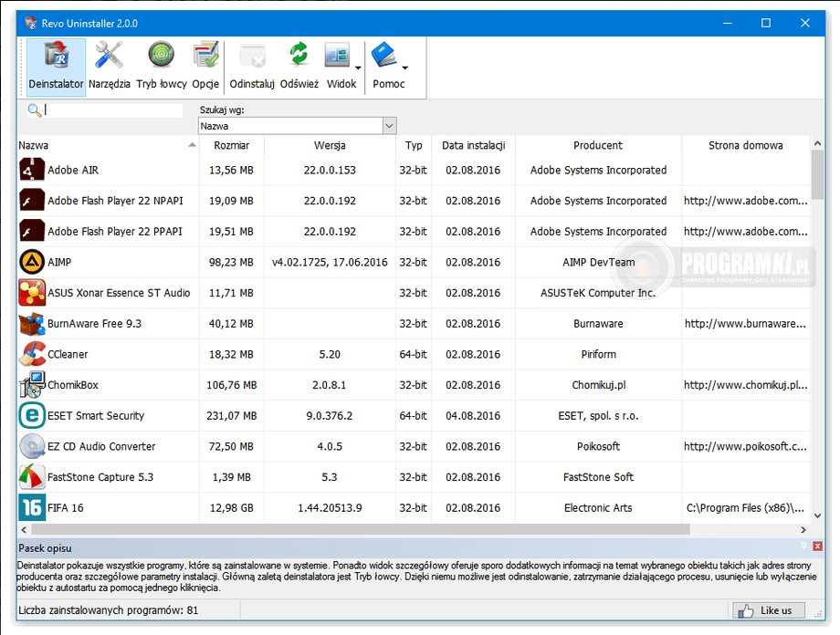Image resolution: width=840 pixels, height=635 pixels.
Task: Select the AIMP program icon
Action: [32, 262]
